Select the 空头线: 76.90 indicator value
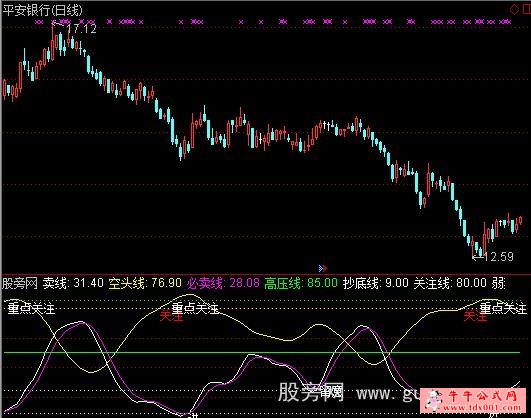The height and width of the screenshot is (418, 531). (145, 283)
